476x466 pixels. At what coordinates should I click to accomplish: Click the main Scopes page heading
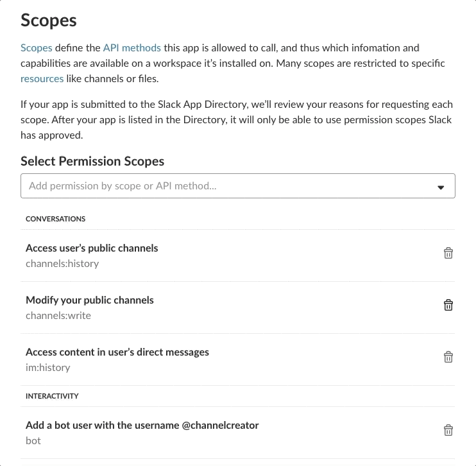pos(49,20)
